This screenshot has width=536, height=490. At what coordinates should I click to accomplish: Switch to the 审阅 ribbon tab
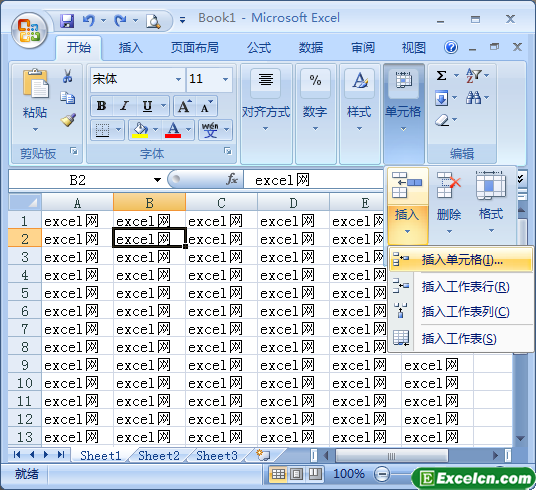[x=363, y=48]
